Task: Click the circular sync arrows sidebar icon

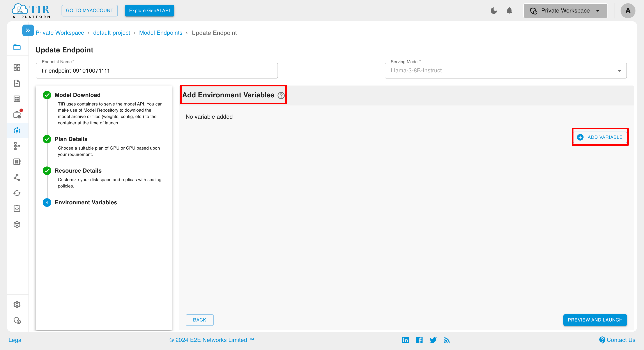Action: [x=17, y=193]
